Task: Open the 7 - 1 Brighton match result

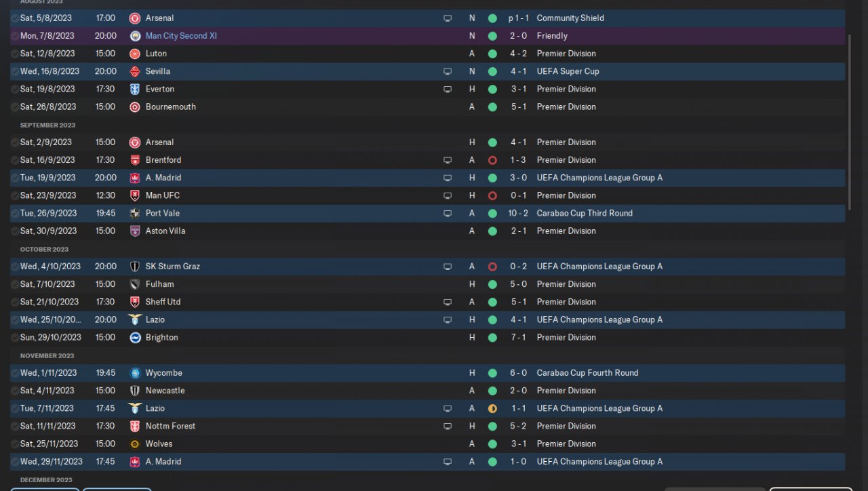Action: pyautogui.click(x=518, y=337)
